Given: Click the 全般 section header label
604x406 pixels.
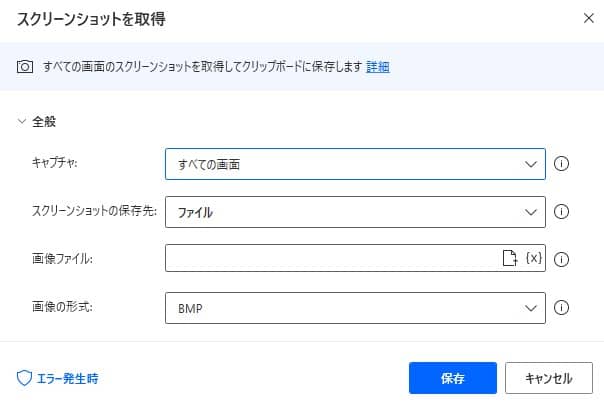Looking at the screenshot, I should point(45,121).
